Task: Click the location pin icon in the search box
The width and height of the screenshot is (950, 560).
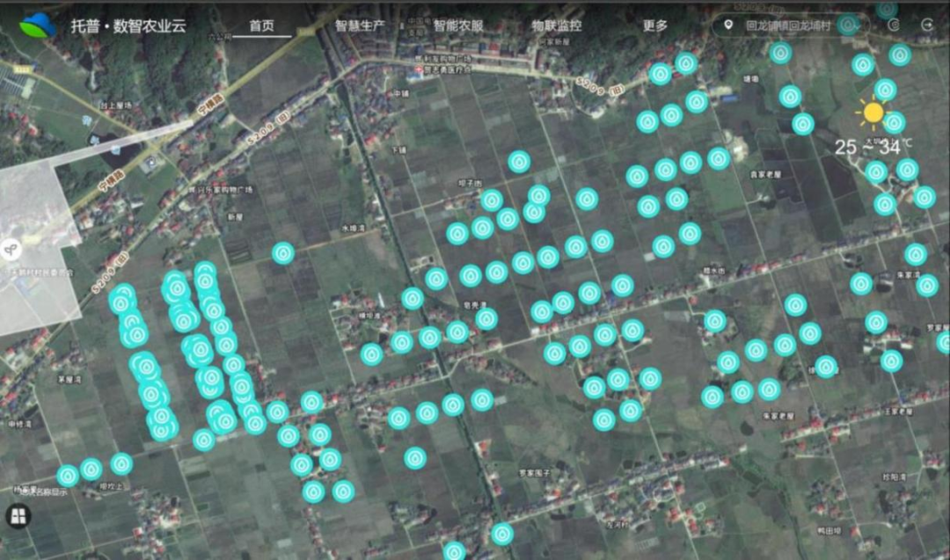Action: click(728, 25)
